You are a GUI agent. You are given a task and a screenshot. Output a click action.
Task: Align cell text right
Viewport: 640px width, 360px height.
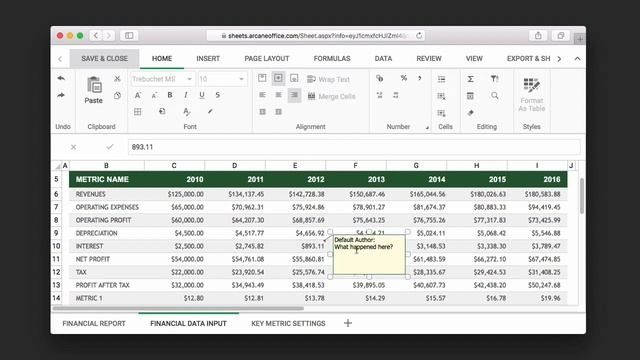point(294,95)
